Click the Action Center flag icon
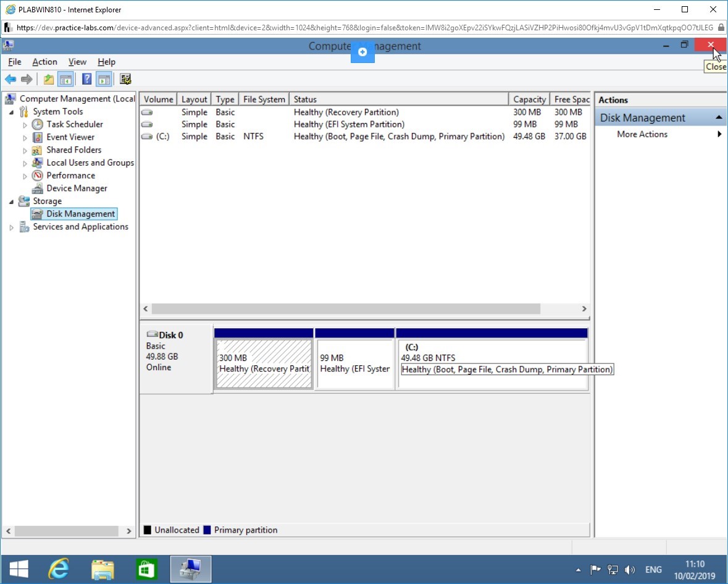The width and height of the screenshot is (728, 584). pyautogui.click(x=595, y=570)
